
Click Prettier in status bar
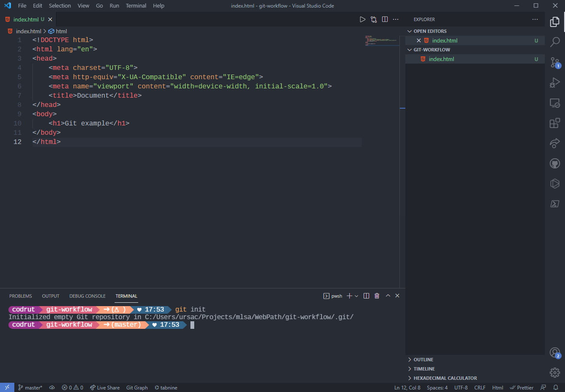pyautogui.click(x=522, y=387)
